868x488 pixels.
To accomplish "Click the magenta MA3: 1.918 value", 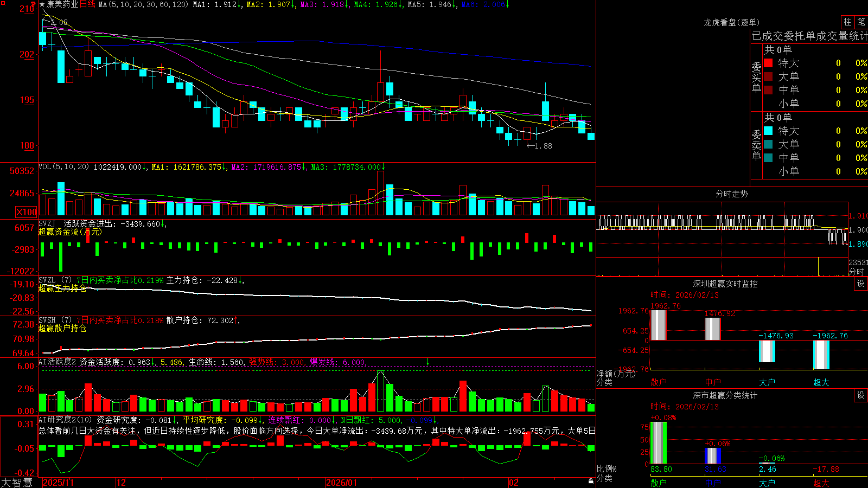I will coord(324,4).
